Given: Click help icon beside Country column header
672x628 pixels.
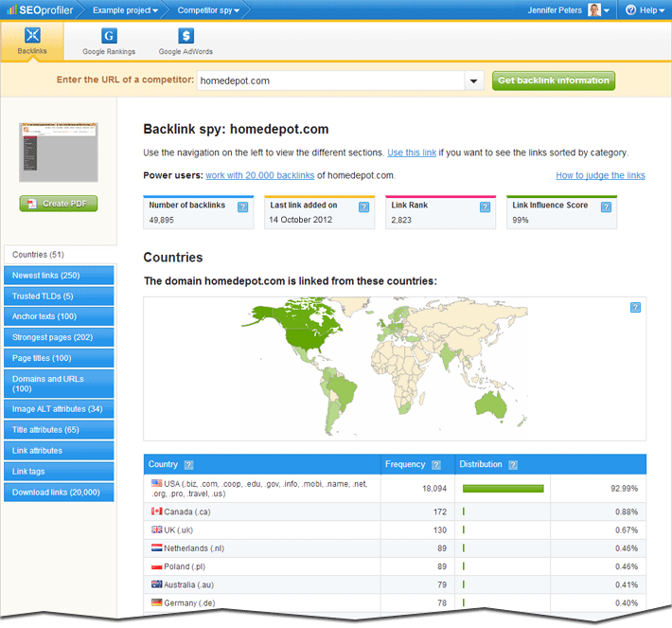Looking at the screenshot, I should pos(188,465).
